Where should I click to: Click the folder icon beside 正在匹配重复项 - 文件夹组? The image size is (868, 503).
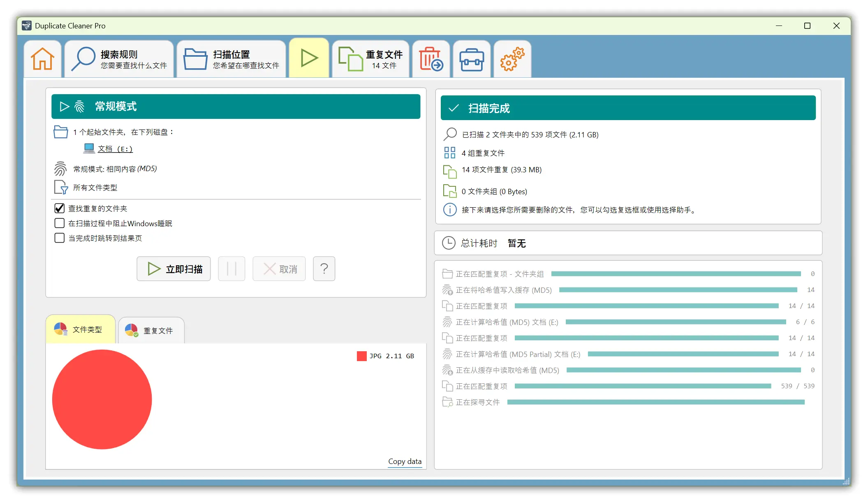point(447,274)
